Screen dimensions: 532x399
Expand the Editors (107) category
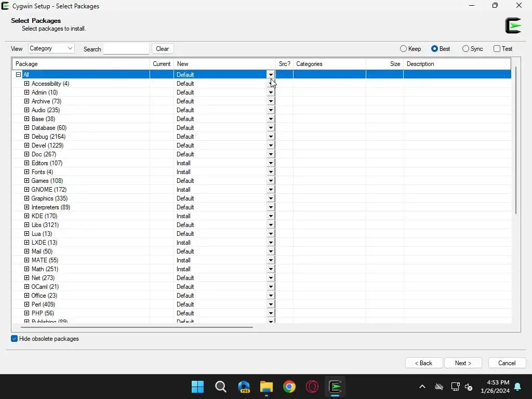tap(27, 163)
